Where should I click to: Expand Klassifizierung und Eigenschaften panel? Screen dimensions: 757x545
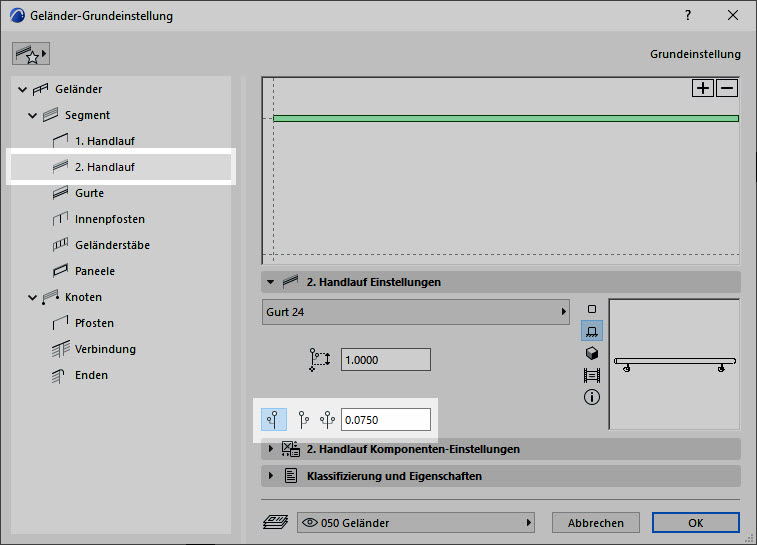coord(270,476)
